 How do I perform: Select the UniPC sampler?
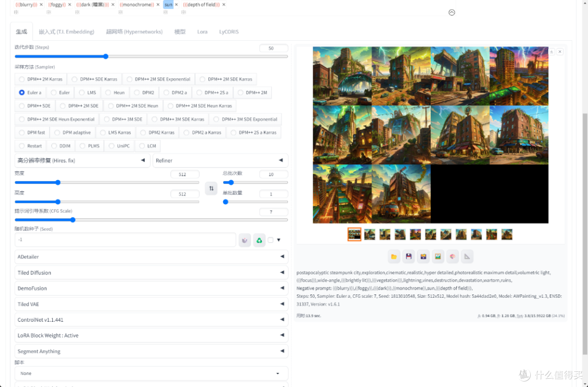click(119, 146)
